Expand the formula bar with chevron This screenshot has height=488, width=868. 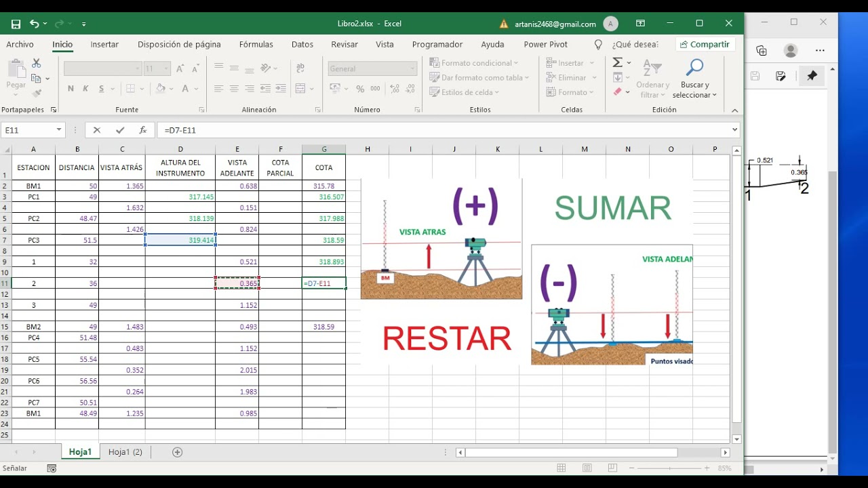(735, 130)
